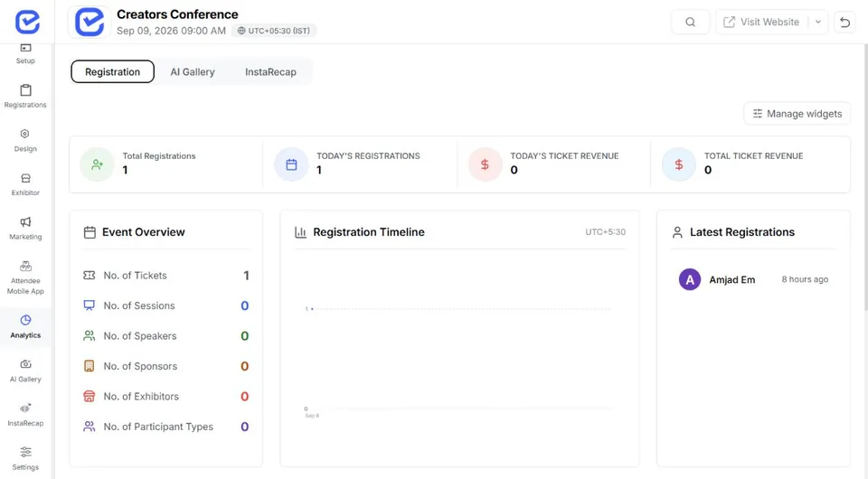
Task: Switch to the InstaRecap tab
Action: [x=270, y=72]
